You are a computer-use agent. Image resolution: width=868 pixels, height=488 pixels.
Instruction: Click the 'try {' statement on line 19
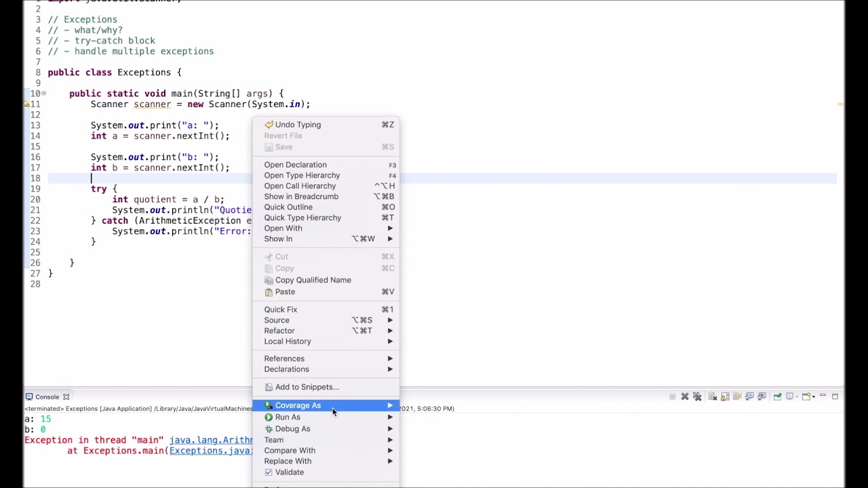[104, 189]
